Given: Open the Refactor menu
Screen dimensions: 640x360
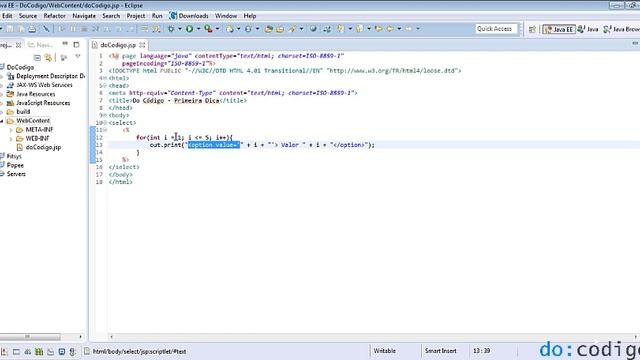Looking at the screenshot, I should (x=55, y=16).
